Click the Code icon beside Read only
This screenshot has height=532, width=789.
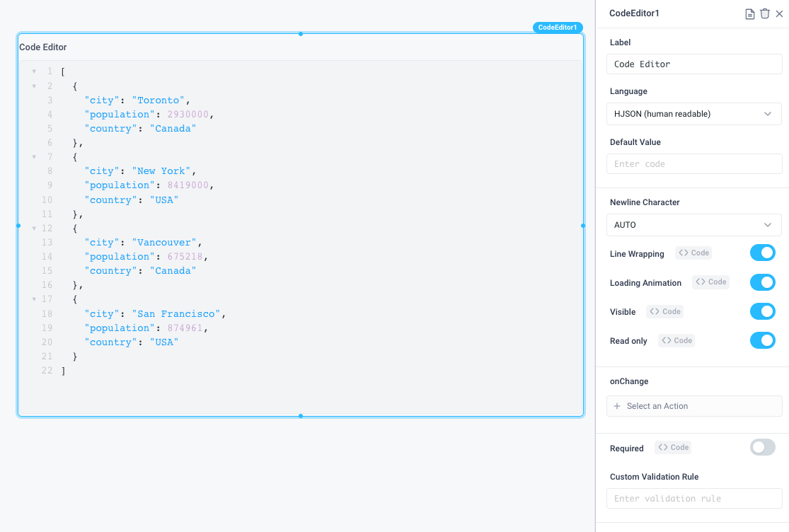coord(676,340)
